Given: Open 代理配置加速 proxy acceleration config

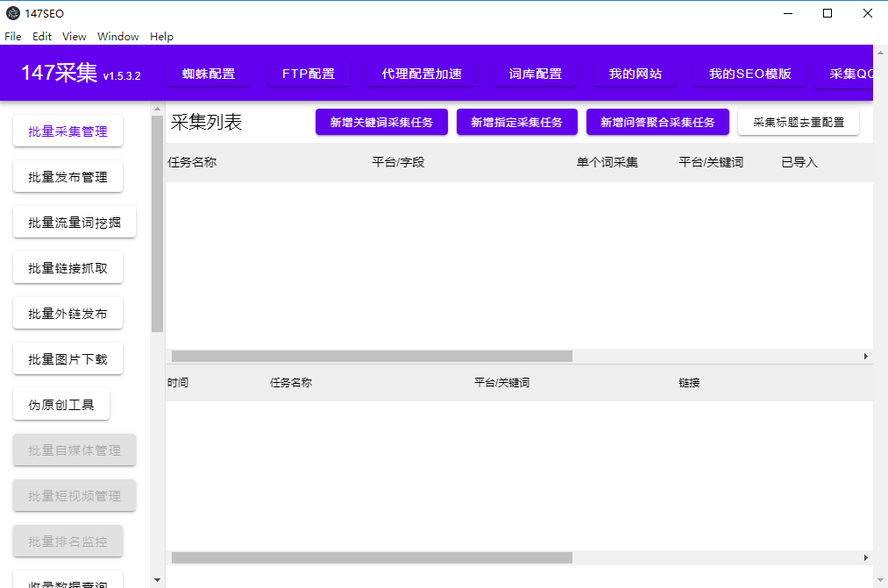Looking at the screenshot, I should 422,74.
